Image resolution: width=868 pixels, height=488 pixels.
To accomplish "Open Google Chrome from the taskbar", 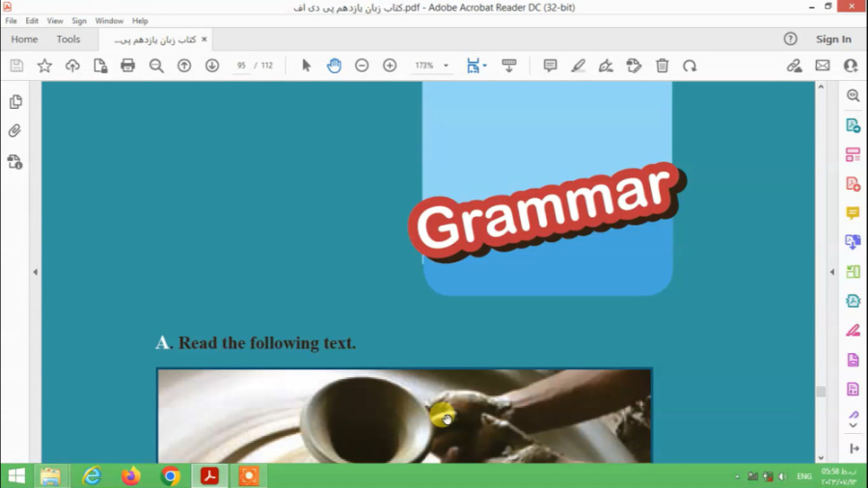I will coord(171,475).
